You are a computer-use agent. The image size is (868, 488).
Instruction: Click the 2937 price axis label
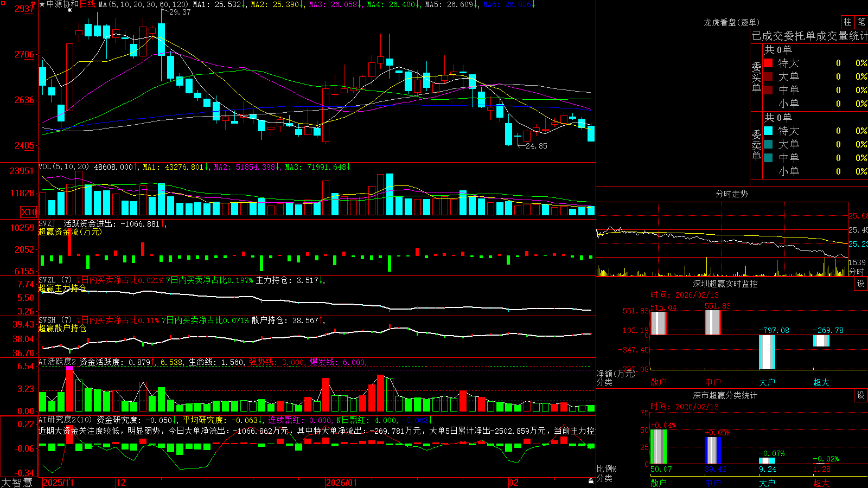pos(24,9)
